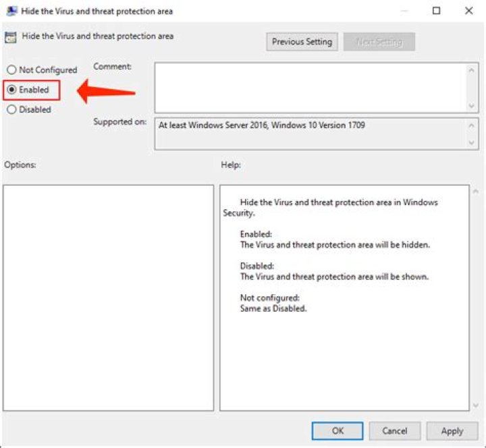This screenshot has width=486, height=448.
Task: Set the policy to Disabled
Action: [x=11, y=109]
